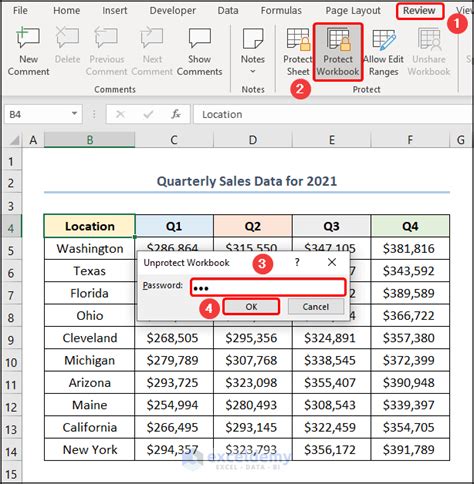Click Cancel in Unprotect Workbook dialog
Viewport: 474px width, 484px height.
(x=316, y=307)
